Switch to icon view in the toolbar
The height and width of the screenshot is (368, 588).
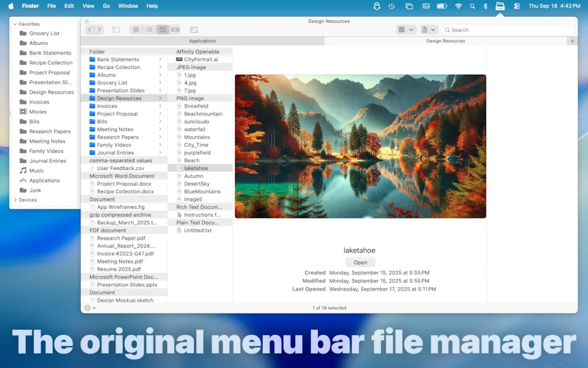[x=136, y=29]
